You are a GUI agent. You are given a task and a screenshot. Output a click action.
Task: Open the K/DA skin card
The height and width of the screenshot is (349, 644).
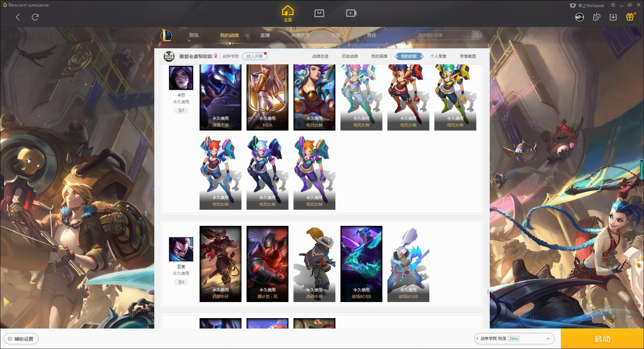click(267, 97)
